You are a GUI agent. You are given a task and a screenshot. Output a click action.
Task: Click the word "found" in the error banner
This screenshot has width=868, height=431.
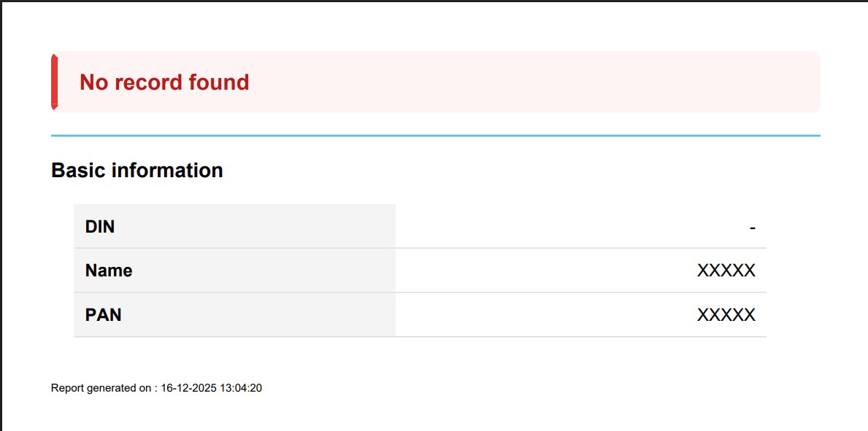click(x=218, y=82)
